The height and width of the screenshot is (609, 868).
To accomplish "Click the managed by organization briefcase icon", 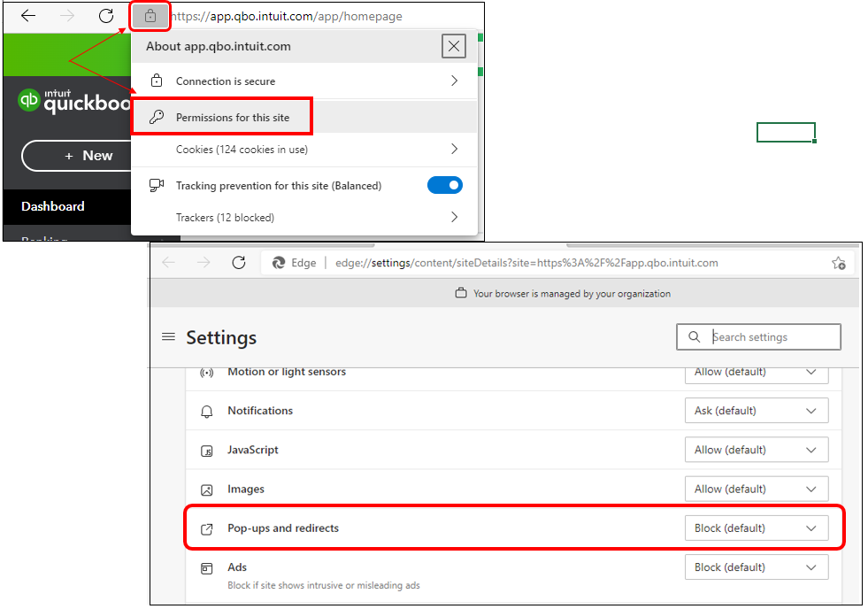I will [461, 293].
